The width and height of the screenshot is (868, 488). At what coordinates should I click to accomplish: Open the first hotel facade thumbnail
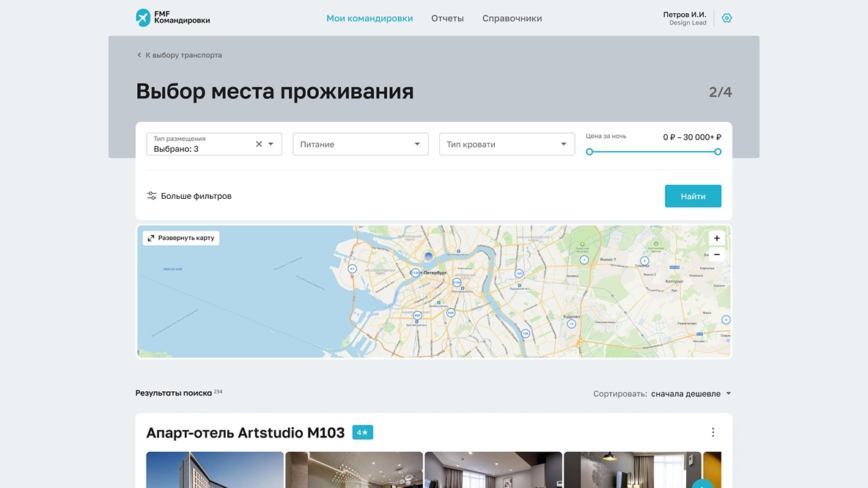tap(214, 470)
